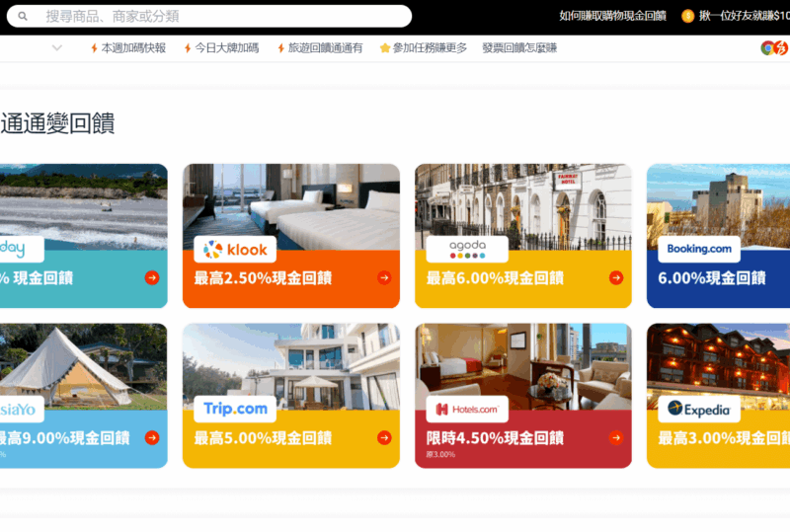The width and height of the screenshot is (790, 532).
Task: Open the AsiaYo glamping tent photo
Action: [x=84, y=366]
